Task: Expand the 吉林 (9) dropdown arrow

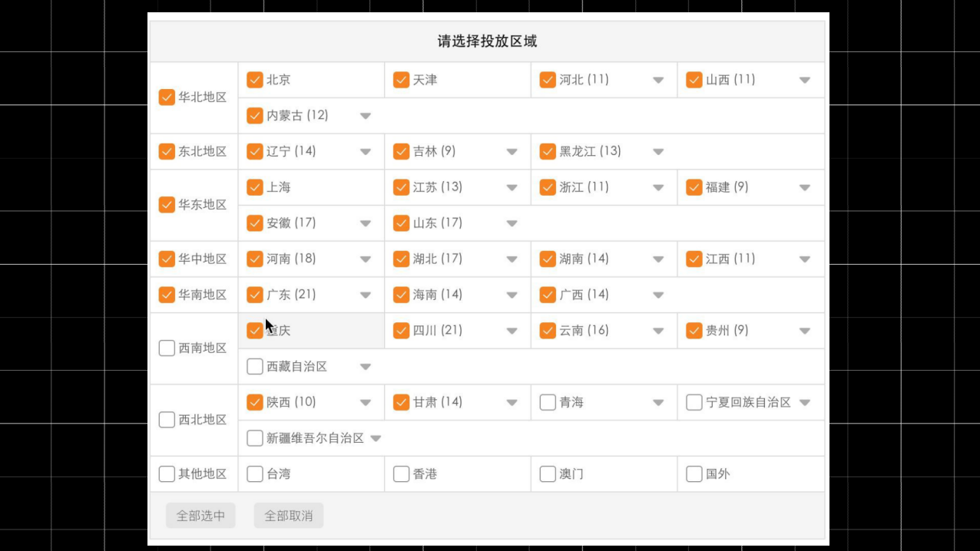Action: (512, 152)
